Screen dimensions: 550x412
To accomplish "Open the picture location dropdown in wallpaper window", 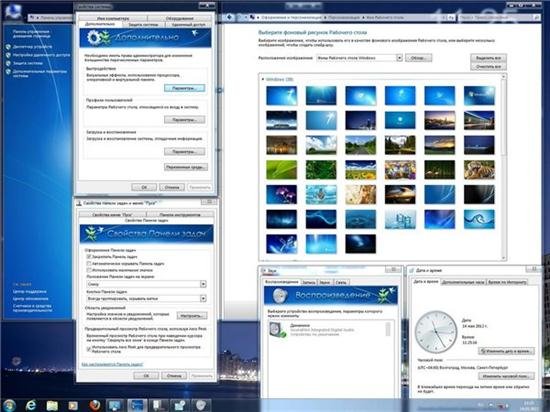I will point(359,58).
